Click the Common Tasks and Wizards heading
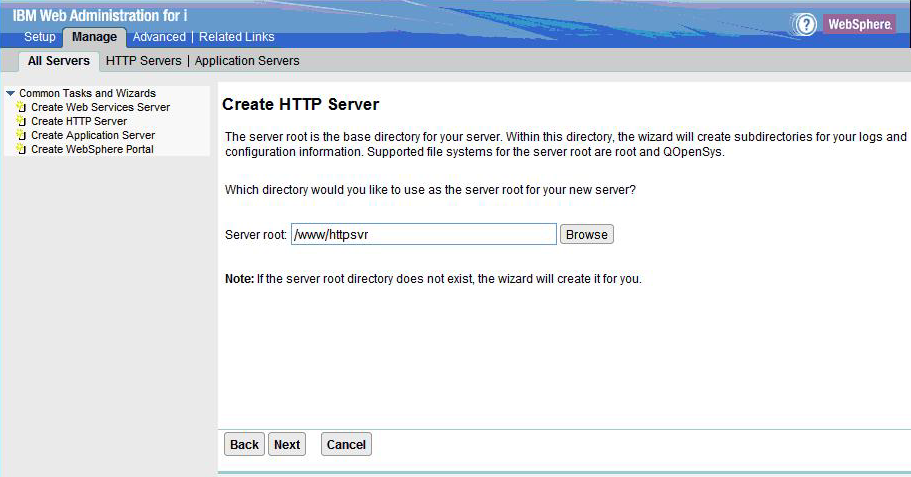The height and width of the screenshot is (477, 911). pos(87,93)
